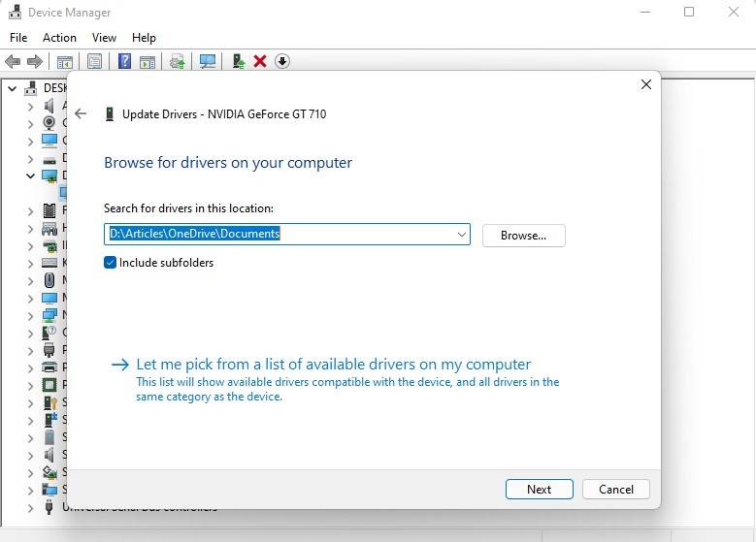Close the Update Drivers dialog with its X
The image size is (756, 542).
pyautogui.click(x=646, y=84)
